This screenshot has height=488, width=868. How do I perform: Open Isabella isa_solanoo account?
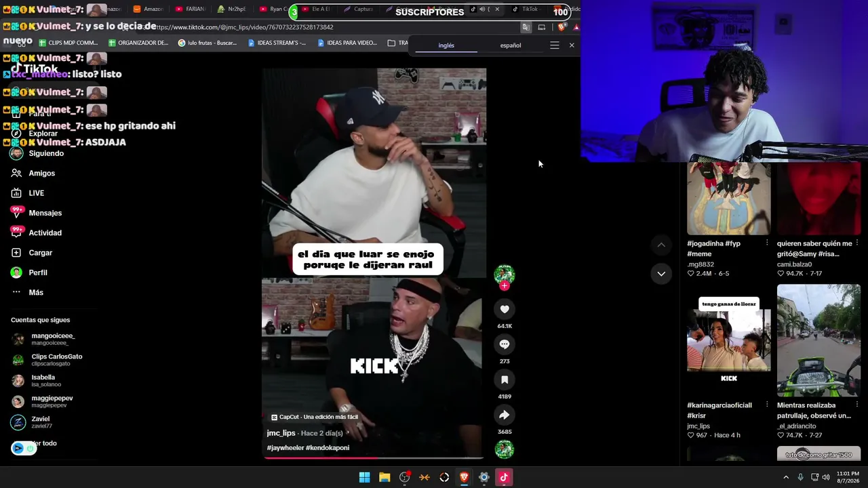pyautogui.click(x=37, y=381)
